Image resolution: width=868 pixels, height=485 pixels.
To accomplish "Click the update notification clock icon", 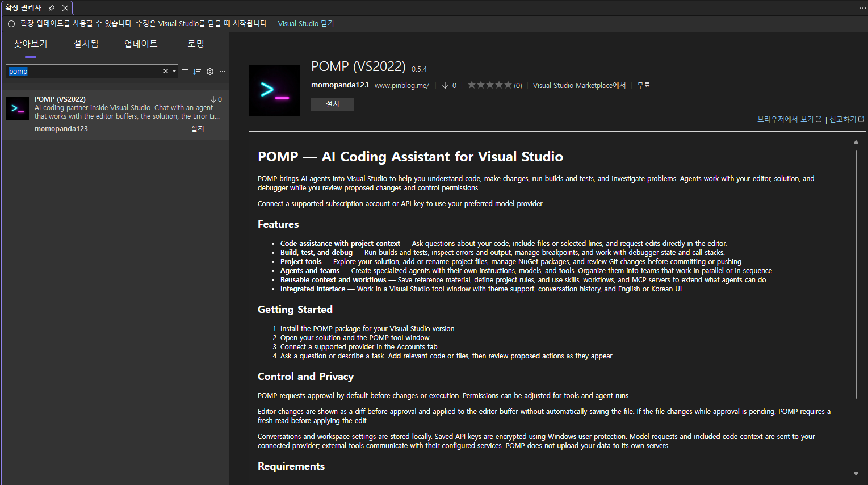I will tap(11, 24).
